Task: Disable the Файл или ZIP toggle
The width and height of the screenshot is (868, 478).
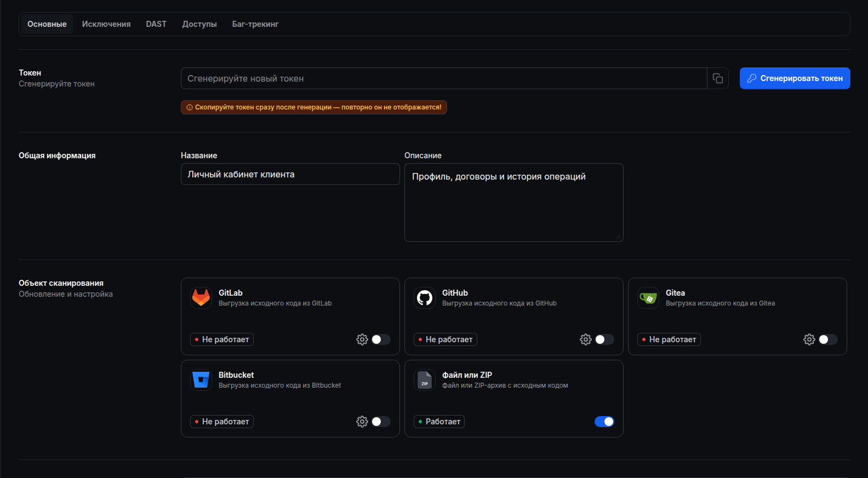Action: (x=604, y=422)
